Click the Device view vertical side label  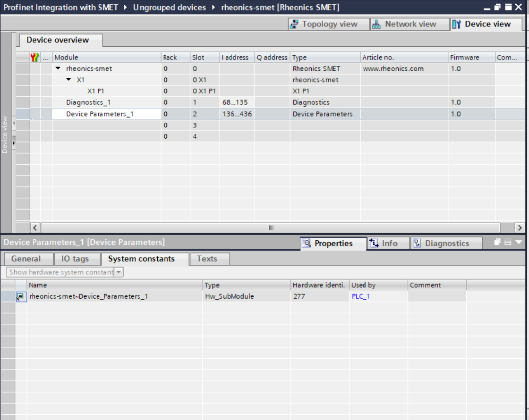click(x=5, y=134)
